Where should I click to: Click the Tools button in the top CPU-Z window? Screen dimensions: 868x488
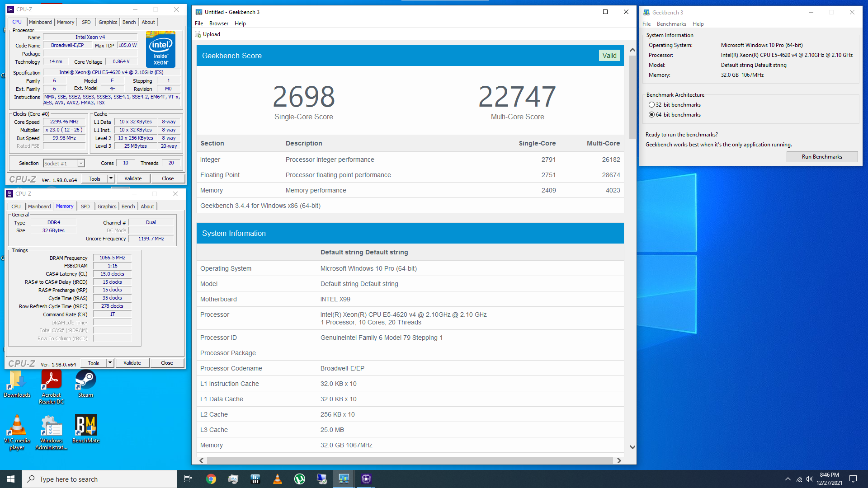pyautogui.click(x=94, y=178)
